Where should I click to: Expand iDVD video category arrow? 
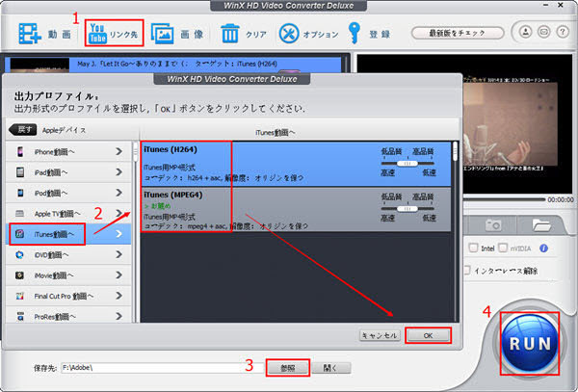[x=118, y=254]
